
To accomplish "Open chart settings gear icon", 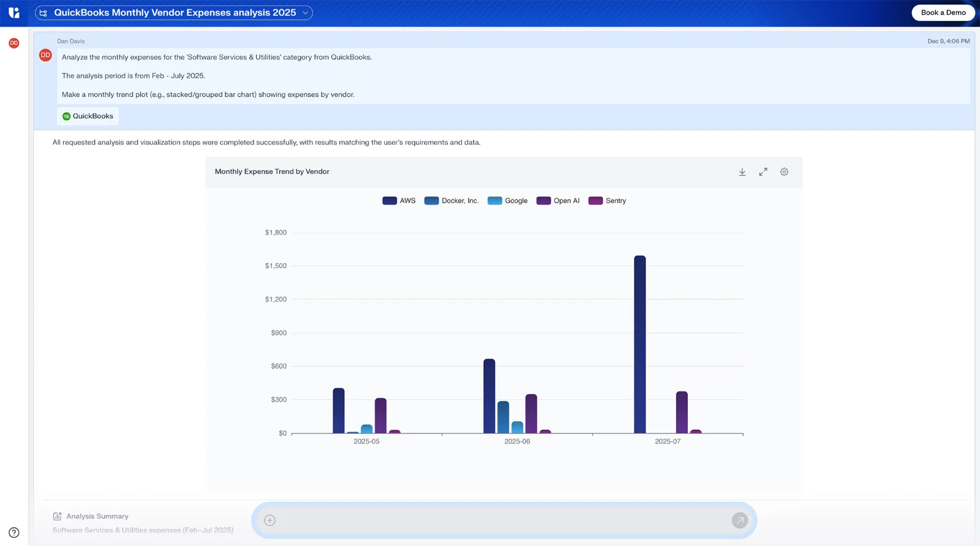I will pyautogui.click(x=784, y=172).
